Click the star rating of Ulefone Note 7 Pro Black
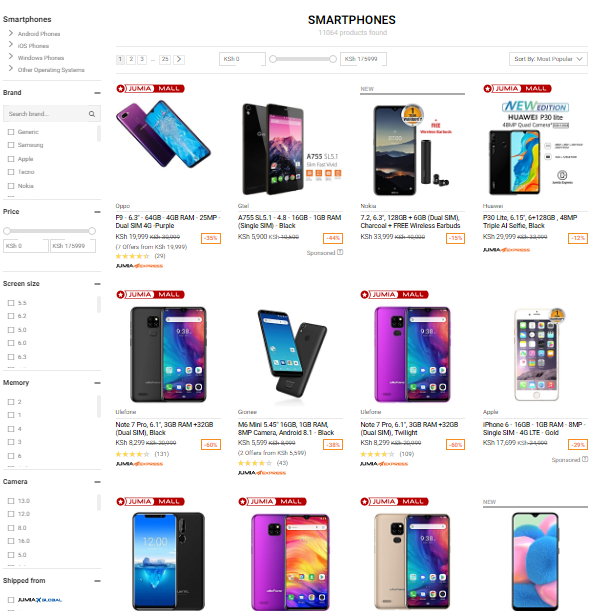The image size is (606, 611). 132,454
